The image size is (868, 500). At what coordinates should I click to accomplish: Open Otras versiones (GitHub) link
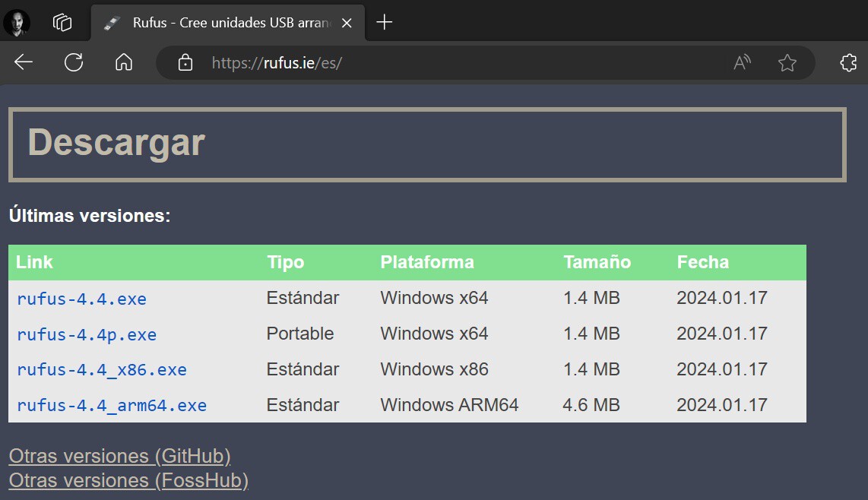coord(119,456)
